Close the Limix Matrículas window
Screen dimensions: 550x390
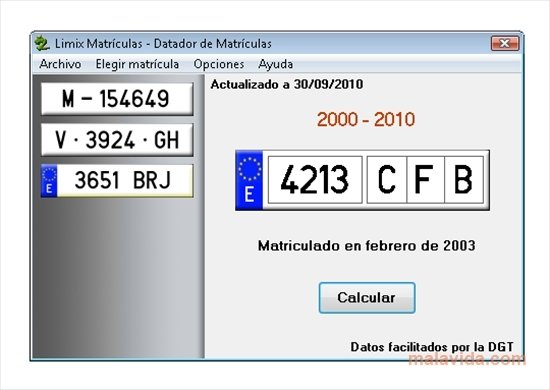point(505,43)
